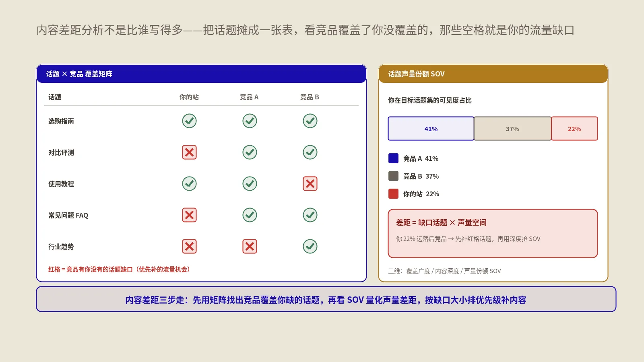Viewport: 644px width, 362px height.
Task: Click the 常见问题 FAQ row label
Action: [68, 215]
